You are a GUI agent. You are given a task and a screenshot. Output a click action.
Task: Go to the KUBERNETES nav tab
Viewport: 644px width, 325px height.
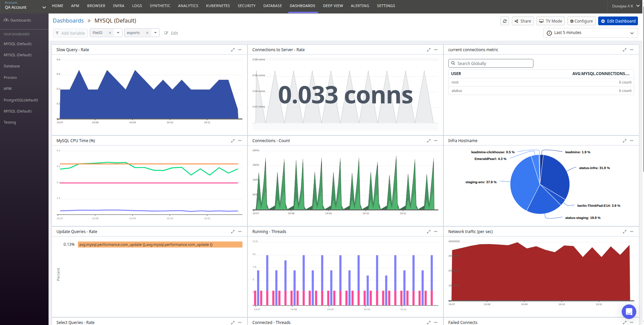point(218,6)
